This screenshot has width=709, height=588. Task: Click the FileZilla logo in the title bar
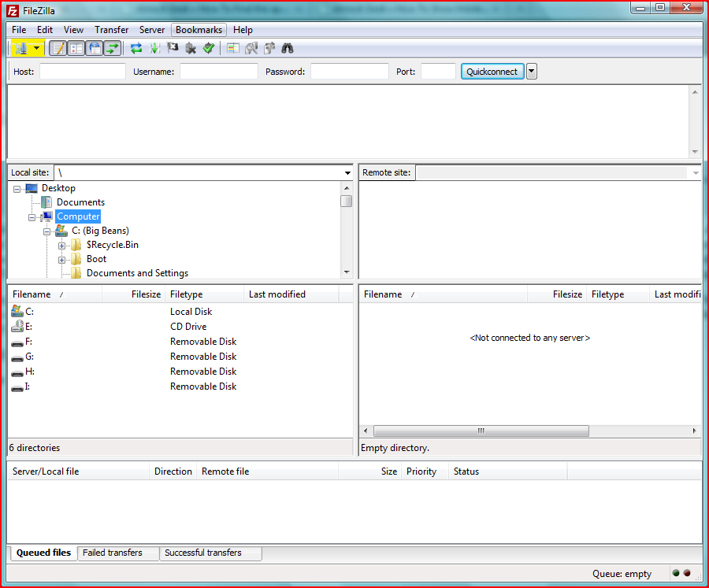pos(13,11)
